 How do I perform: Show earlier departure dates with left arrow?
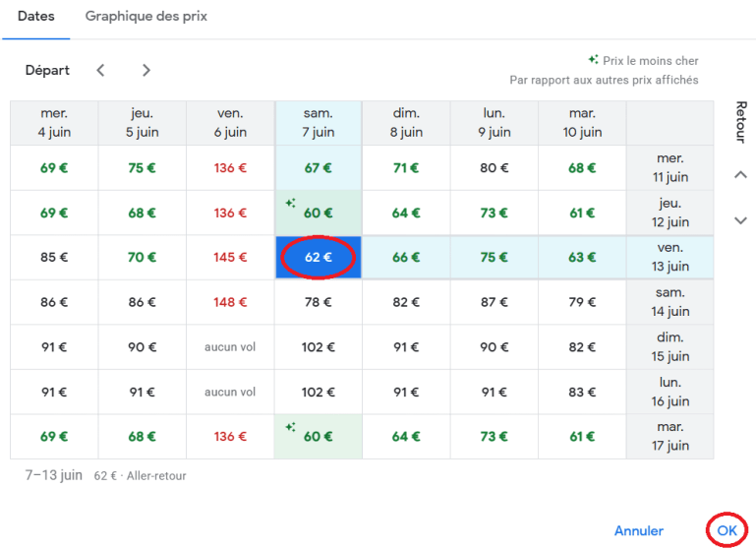tap(100, 70)
